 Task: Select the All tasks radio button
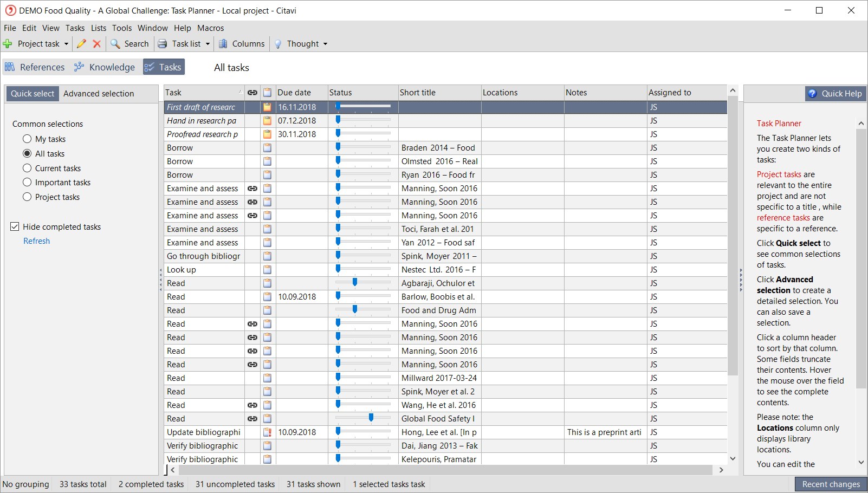[x=27, y=154]
